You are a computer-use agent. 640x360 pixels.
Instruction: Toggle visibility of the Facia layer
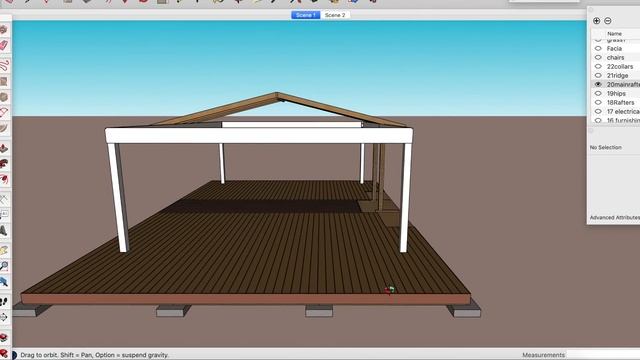(598, 48)
